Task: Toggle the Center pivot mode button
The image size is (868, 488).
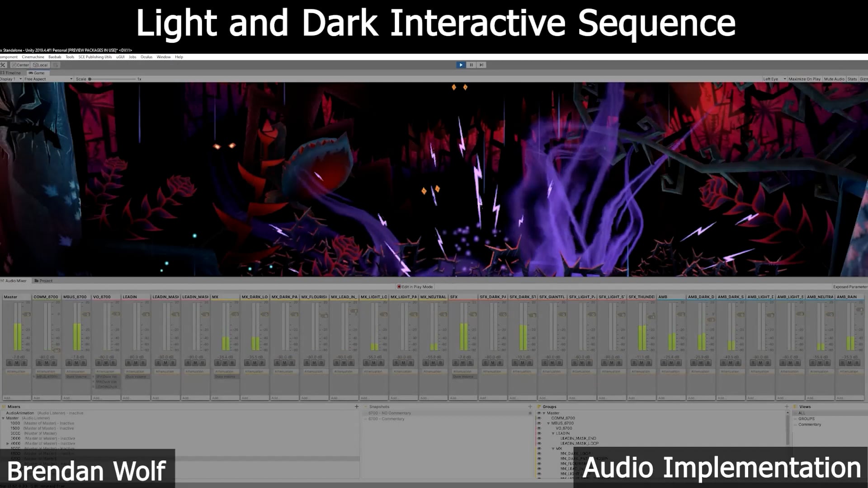Action: (x=20, y=65)
